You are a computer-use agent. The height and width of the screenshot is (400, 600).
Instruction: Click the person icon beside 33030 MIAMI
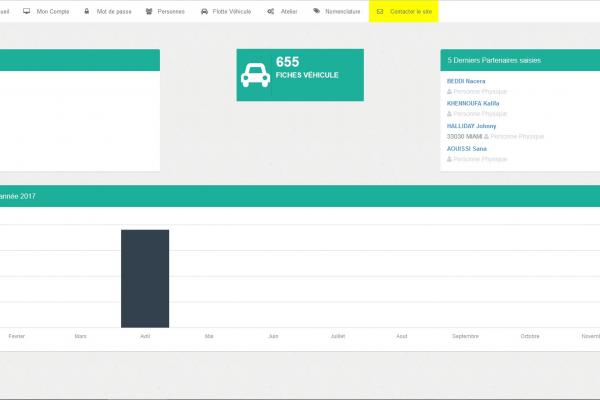486,136
